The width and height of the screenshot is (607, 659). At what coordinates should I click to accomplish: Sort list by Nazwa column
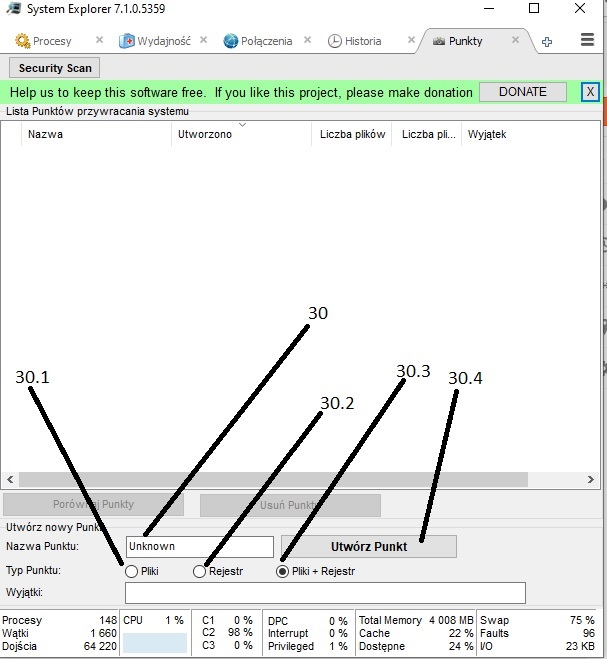pos(96,134)
